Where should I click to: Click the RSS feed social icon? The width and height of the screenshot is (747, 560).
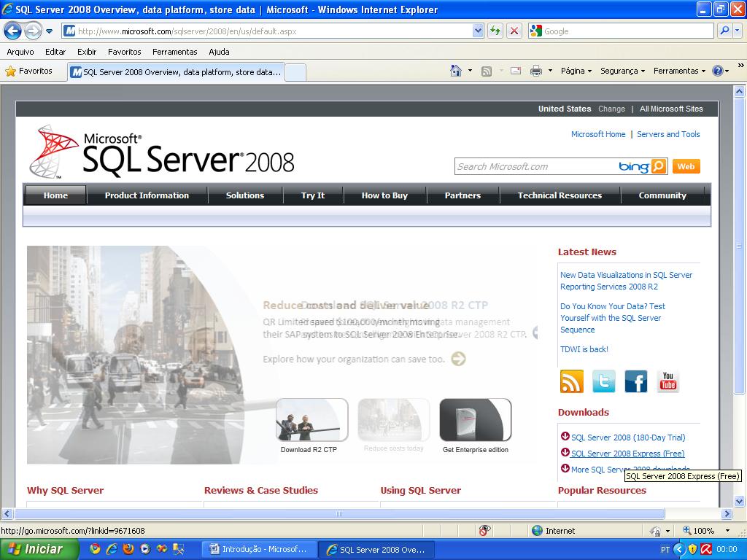point(571,381)
